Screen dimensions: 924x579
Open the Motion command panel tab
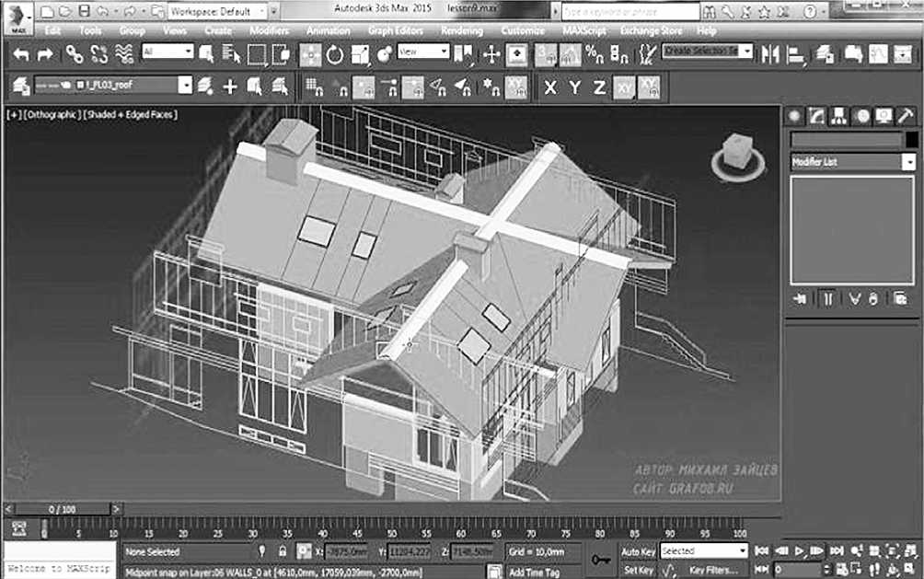click(862, 116)
